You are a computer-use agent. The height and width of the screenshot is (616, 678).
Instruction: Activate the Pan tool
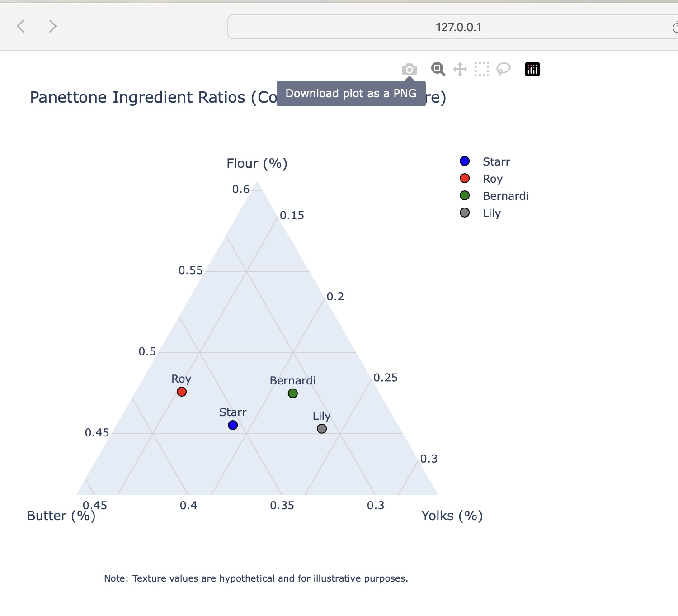(x=460, y=69)
